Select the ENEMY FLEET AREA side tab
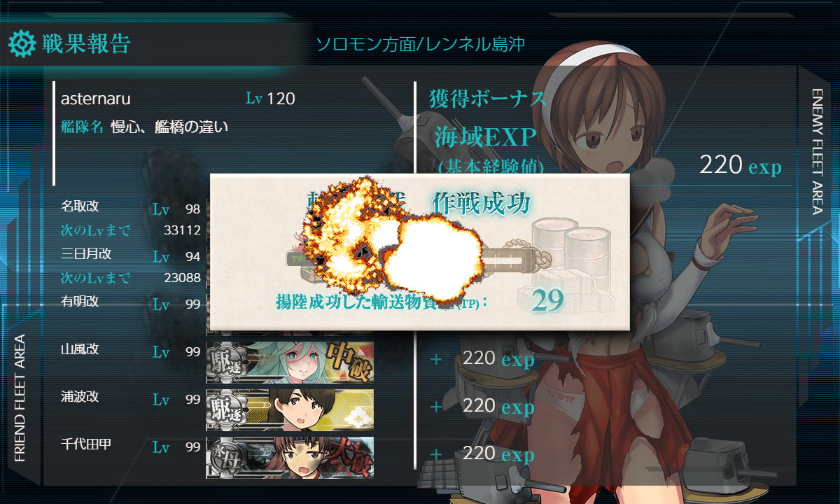Image resolution: width=840 pixels, height=504 pixels. (x=818, y=151)
